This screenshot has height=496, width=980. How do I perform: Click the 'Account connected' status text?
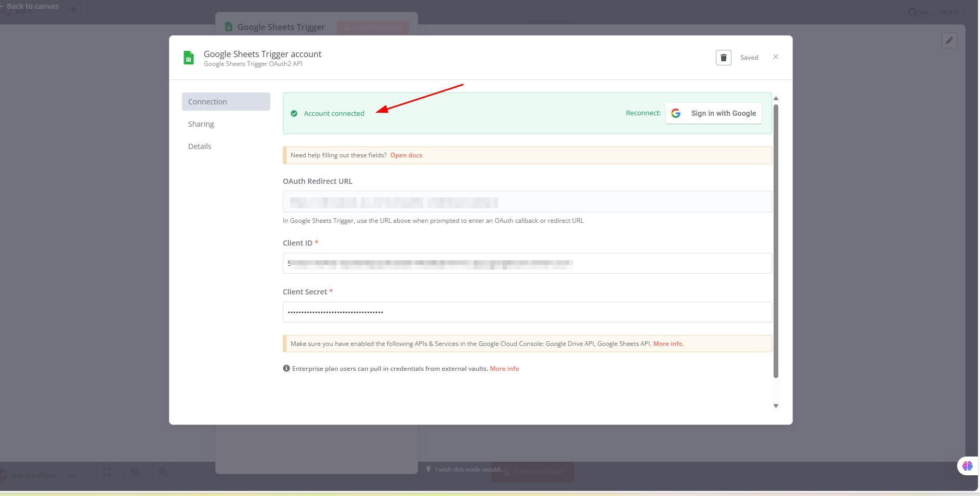(334, 113)
